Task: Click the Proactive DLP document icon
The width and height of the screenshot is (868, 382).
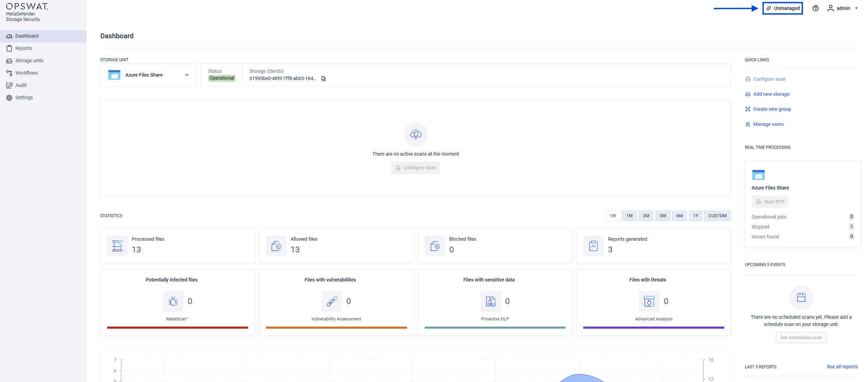Action: coord(491,301)
